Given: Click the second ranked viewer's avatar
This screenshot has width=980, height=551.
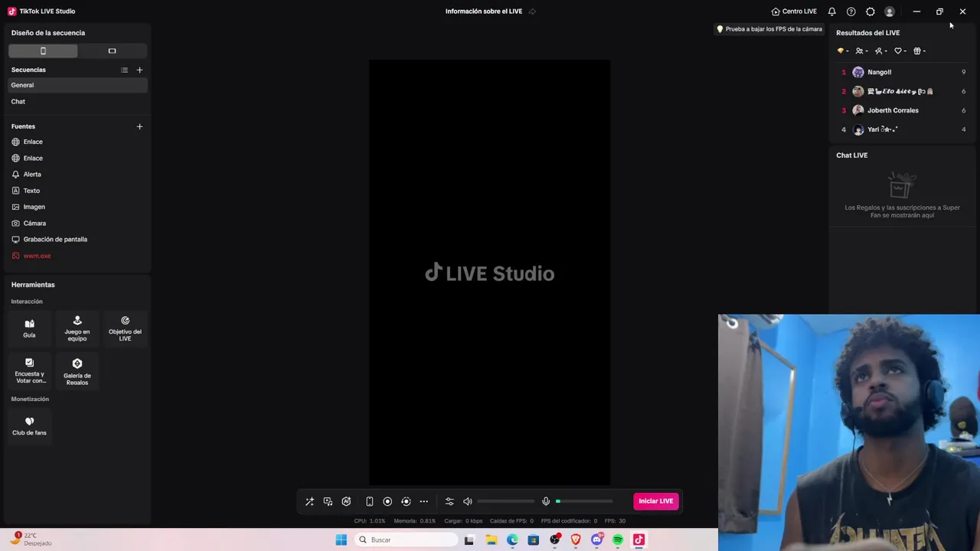Looking at the screenshot, I should coord(858,91).
